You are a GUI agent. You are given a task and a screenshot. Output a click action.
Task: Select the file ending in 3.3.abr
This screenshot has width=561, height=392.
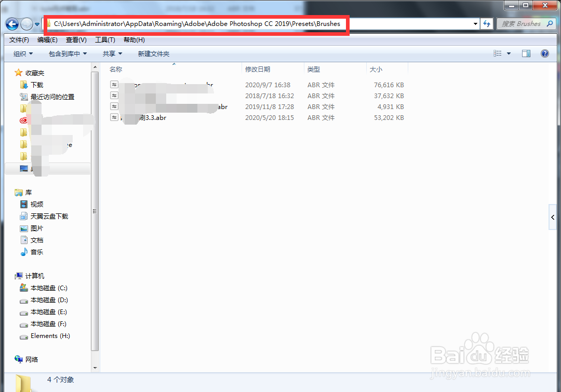(x=257, y=118)
